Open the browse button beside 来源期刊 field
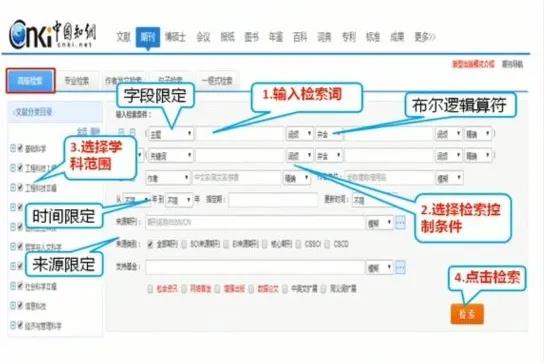 tap(400, 222)
